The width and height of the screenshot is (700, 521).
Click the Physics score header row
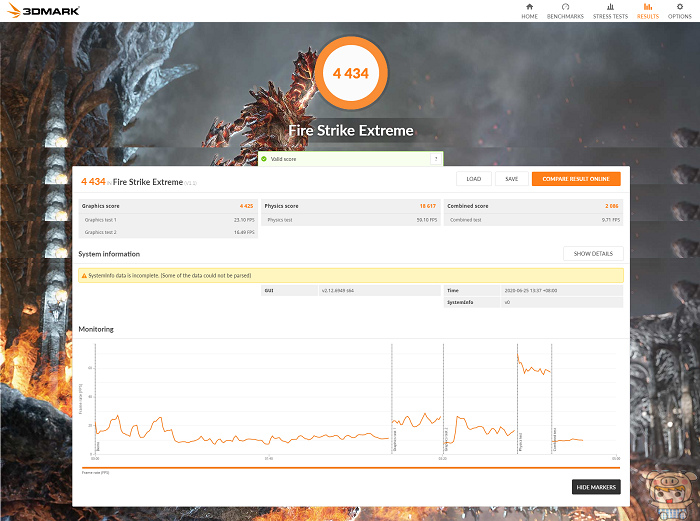click(x=350, y=206)
